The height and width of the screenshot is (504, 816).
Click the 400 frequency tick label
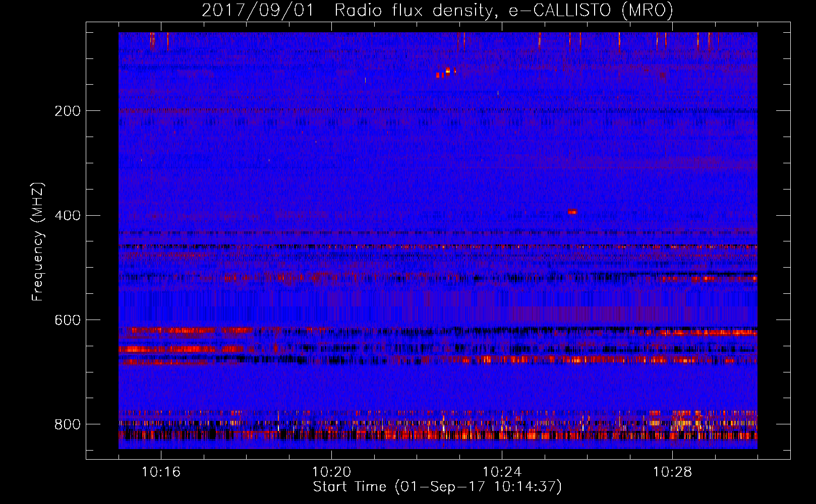(68, 216)
